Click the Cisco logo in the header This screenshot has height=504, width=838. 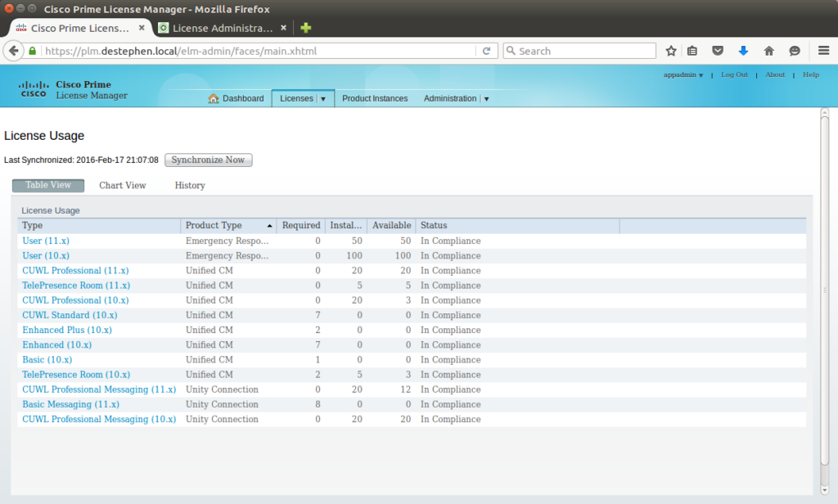(x=33, y=89)
